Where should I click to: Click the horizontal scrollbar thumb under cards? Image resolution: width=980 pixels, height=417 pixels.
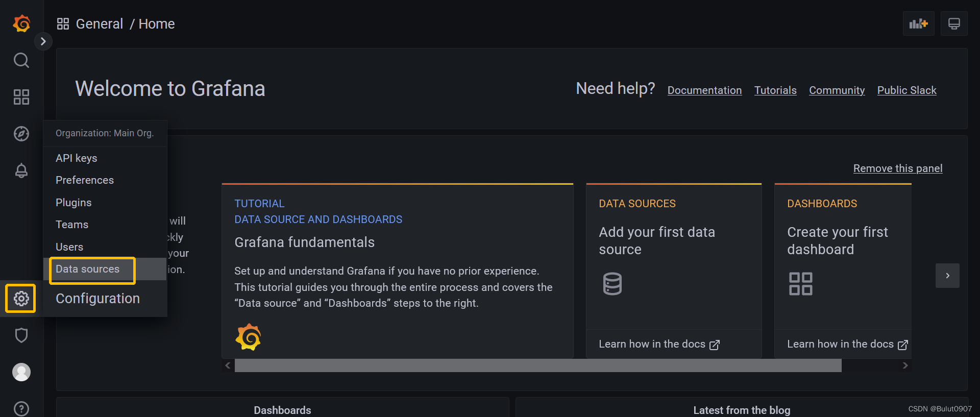click(538, 365)
